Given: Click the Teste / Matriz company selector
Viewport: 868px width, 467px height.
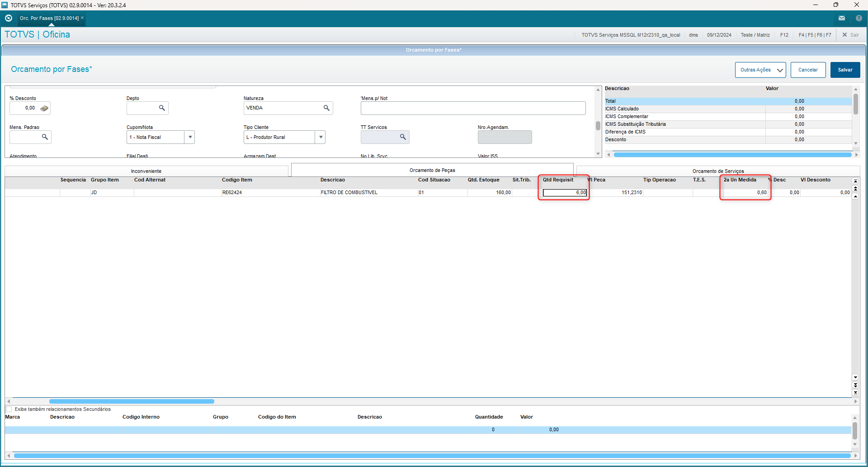Looking at the screenshot, I should point(755,35).
